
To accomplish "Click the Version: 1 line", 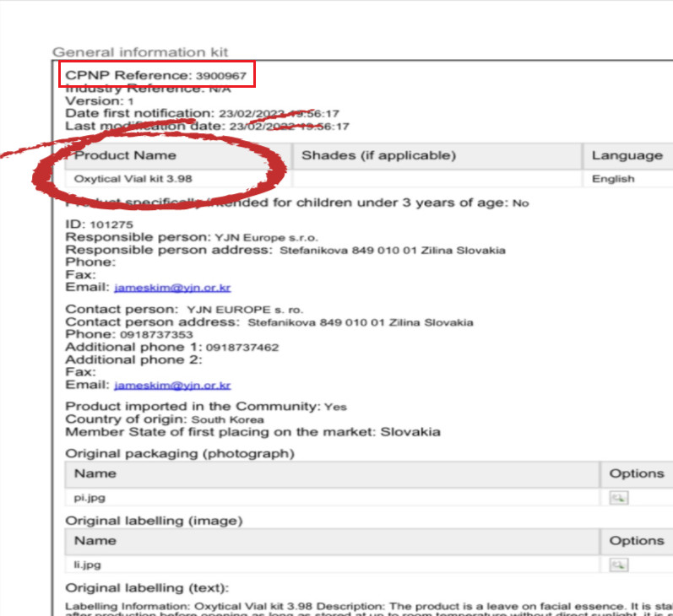I will [x=100, y=101].
